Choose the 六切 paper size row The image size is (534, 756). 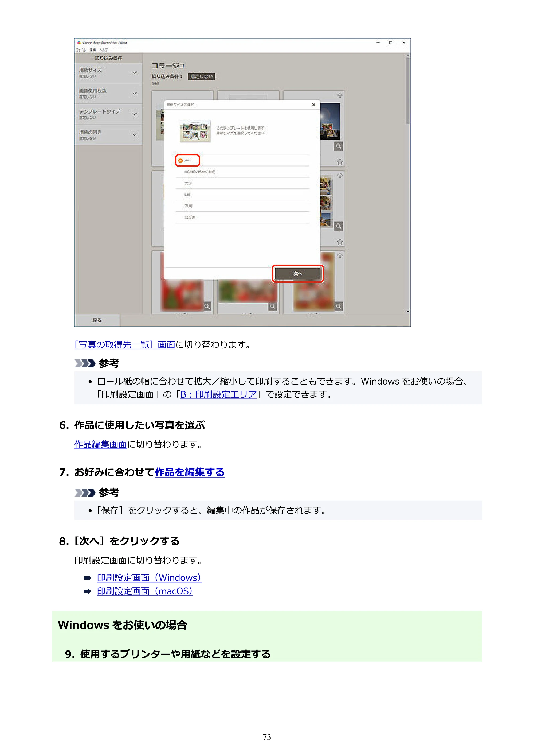[242, 183]
